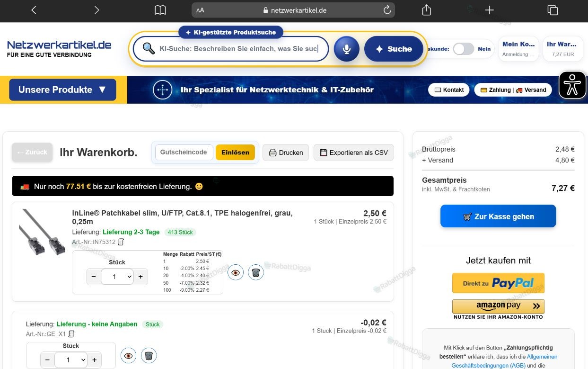Open the Kontakt link
588x369 pixels.
tap(449, 90)
